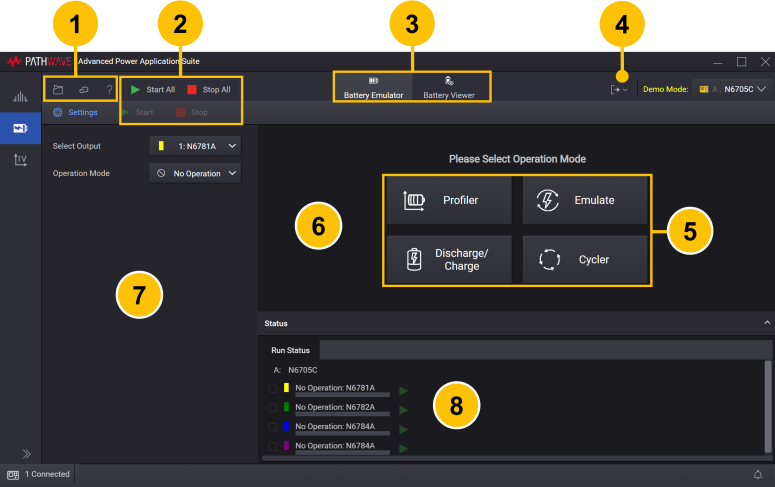Click the Profiler battery icon
Screen dimensions: 775x487
414,200
